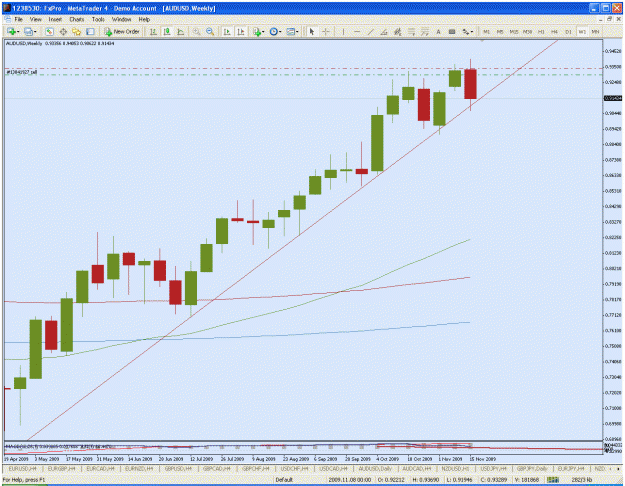Open the Charts menu

pos(77,19)
